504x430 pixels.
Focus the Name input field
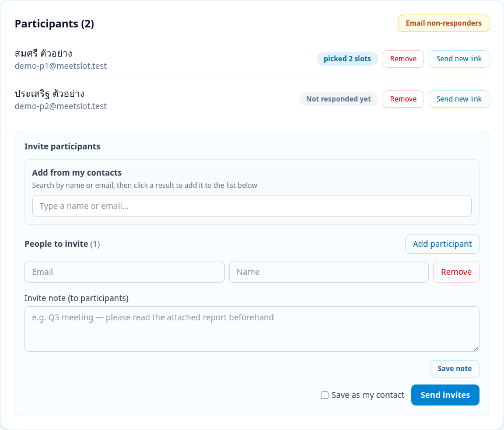(x=329, y=272)
